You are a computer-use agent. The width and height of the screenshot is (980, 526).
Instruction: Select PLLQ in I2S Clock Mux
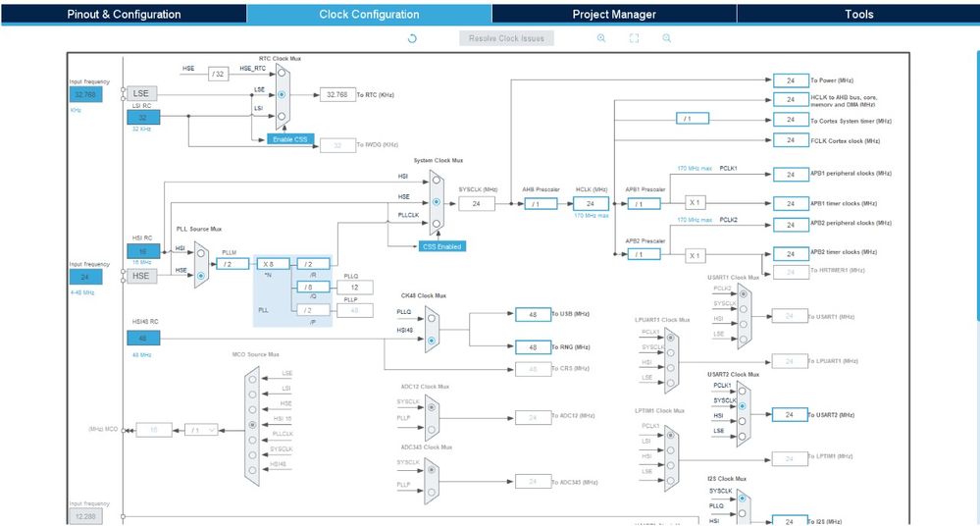click(743, 513)
